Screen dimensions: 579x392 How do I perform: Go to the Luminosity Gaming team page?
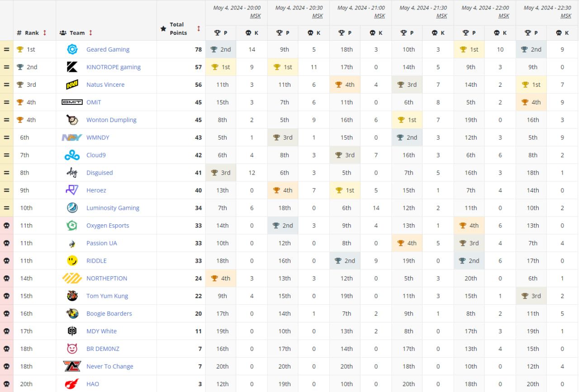[113, 208]
